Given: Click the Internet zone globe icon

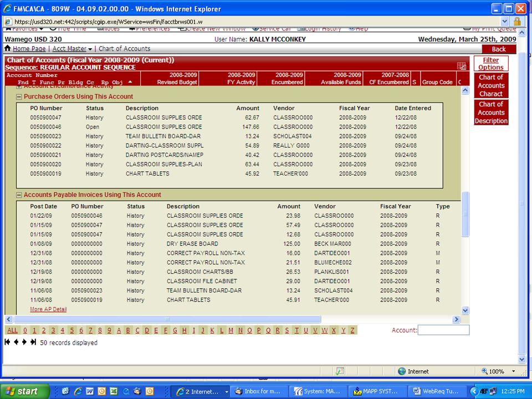Looking at the screenshot, I should tap(402, 371).
